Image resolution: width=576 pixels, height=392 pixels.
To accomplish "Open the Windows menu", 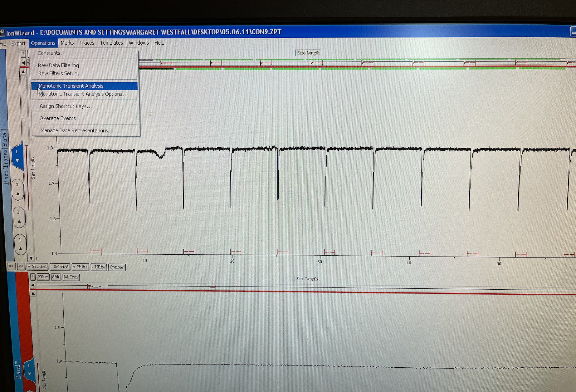I will coord(139,43).
